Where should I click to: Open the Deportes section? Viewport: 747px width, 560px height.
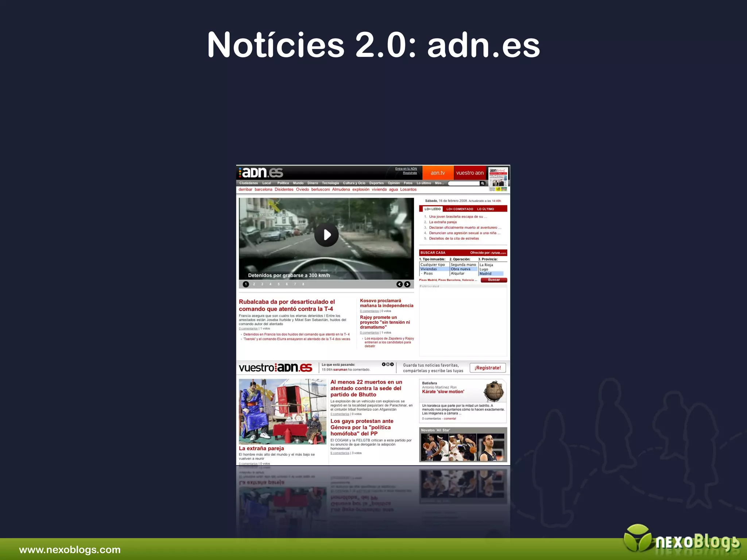coord(376,183)
